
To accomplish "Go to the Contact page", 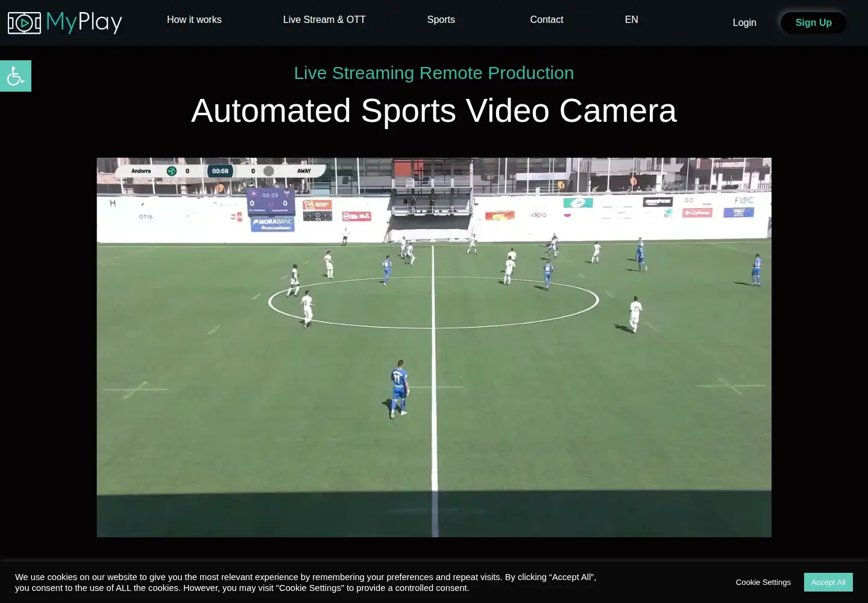I will tap(547, 20).
